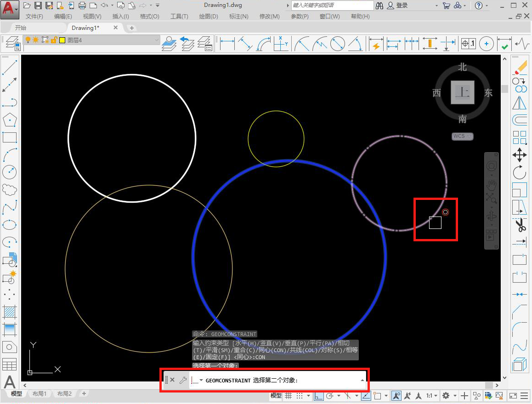Image resolution: width=532 pixels, height=404 pixels.
Task: Click the Layer Previous icon
Action: point(187,44)
